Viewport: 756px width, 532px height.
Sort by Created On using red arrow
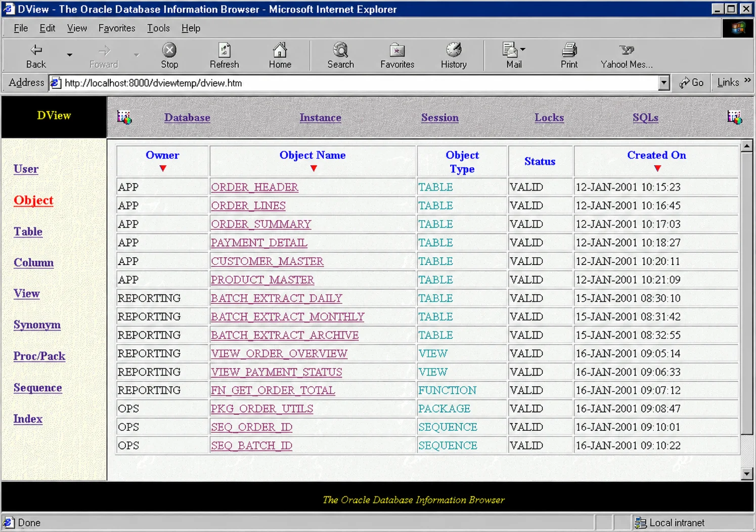click(657, 168)
